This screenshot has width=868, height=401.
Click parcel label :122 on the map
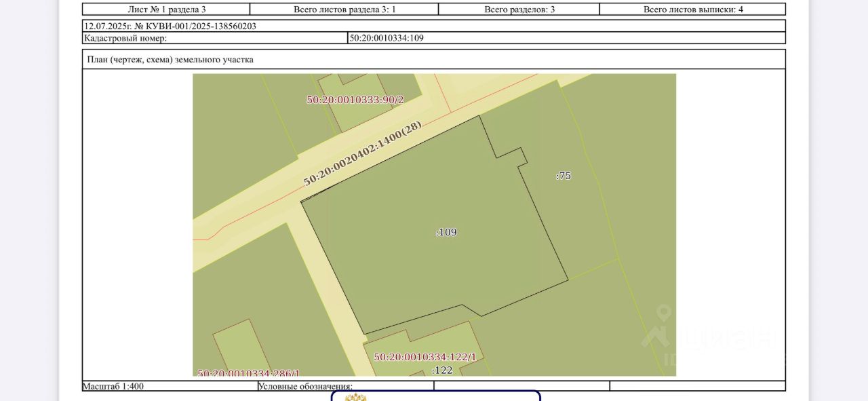click(x=442, y=370)
